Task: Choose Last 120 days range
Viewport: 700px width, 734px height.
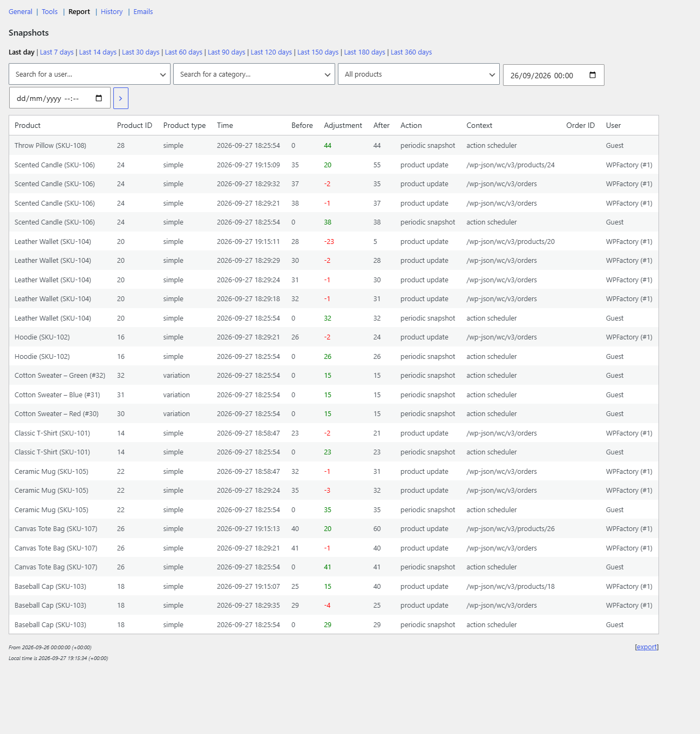Action: (x=271, y=52)
